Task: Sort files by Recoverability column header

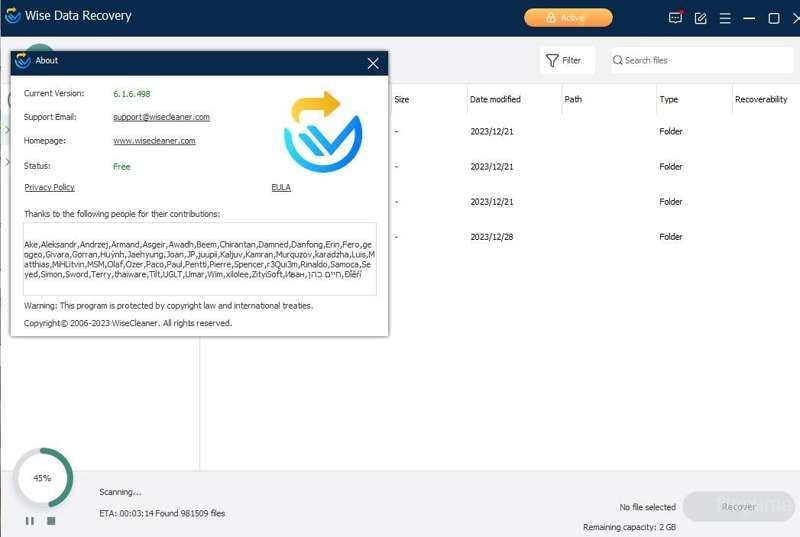Action: pos(761,100)
